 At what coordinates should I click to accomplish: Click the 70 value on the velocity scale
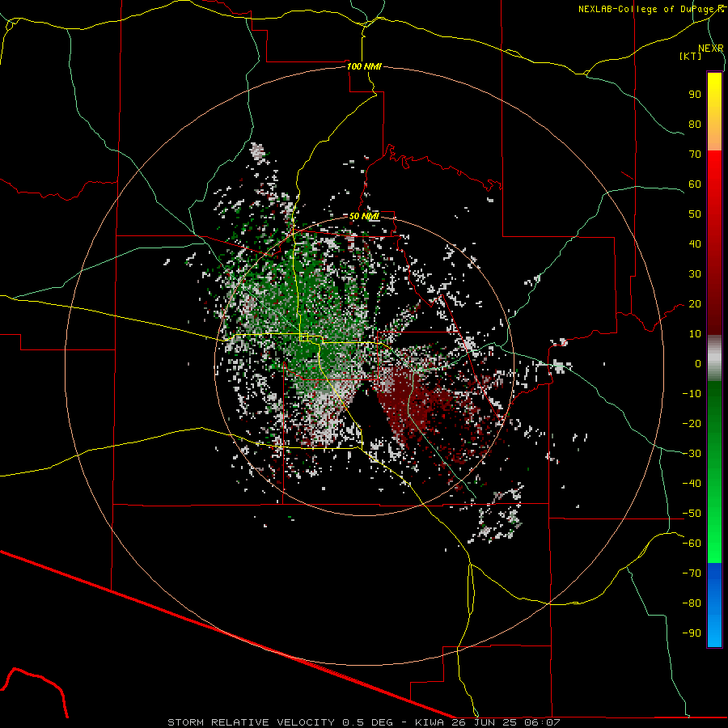[x=695, y=154]
